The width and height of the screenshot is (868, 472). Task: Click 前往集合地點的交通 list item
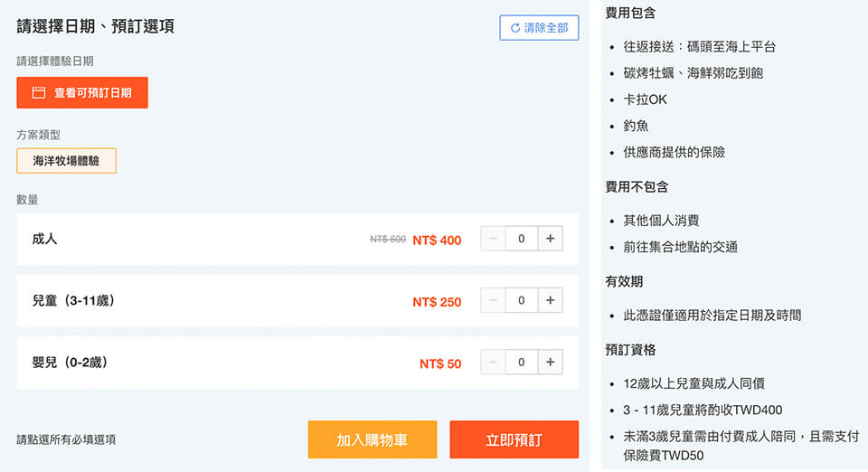(680, 247)
